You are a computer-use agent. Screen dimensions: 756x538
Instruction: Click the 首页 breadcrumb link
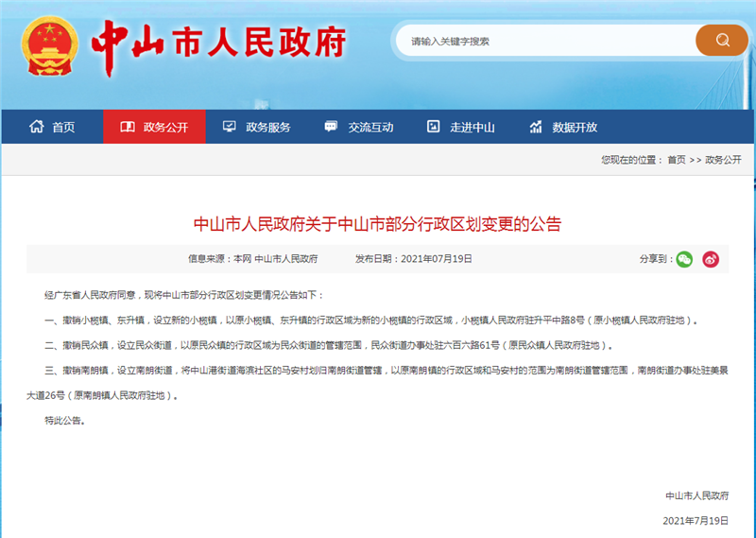(677, 160)
